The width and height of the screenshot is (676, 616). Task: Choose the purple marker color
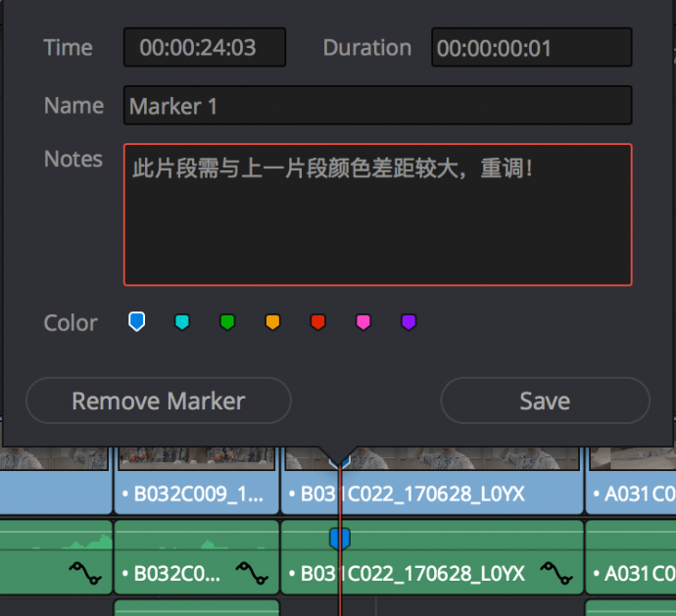click(x=409, y=322)
